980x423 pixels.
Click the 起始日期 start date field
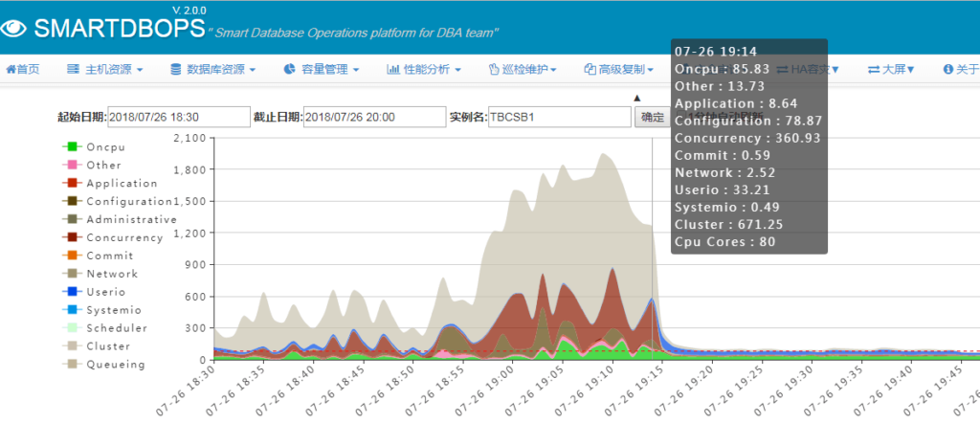(179, 117)
